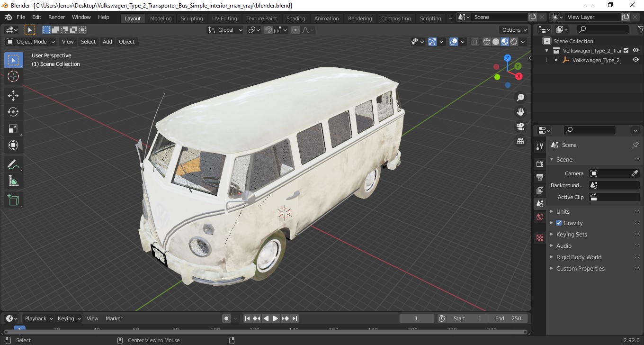This screenshot has width=644, height=345.
Task: Open the File menu
Action: click(x=21, y=17)
